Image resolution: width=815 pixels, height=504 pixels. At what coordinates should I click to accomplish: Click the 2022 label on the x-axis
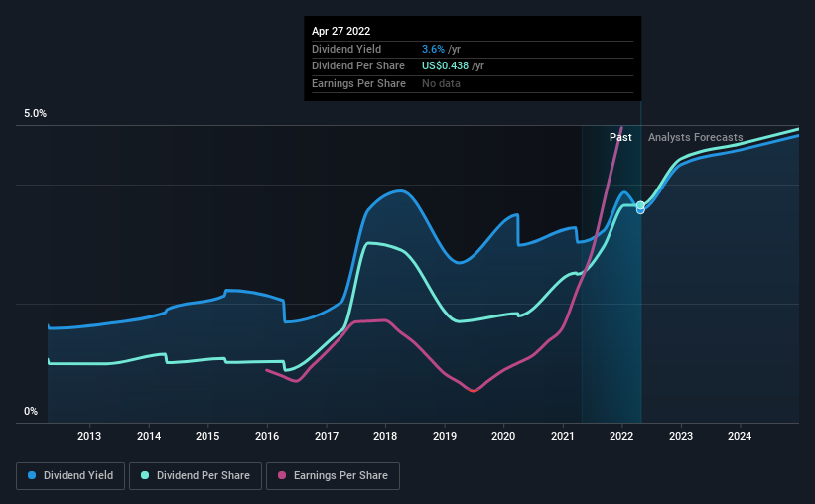621,436
